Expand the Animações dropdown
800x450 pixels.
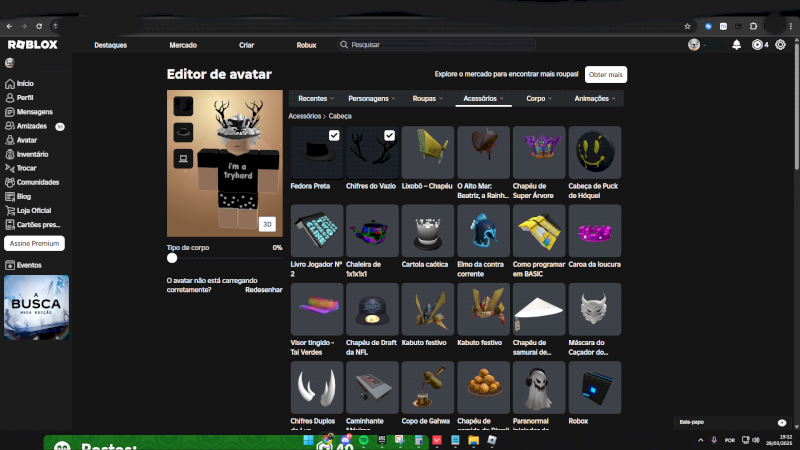click(595, 98)
